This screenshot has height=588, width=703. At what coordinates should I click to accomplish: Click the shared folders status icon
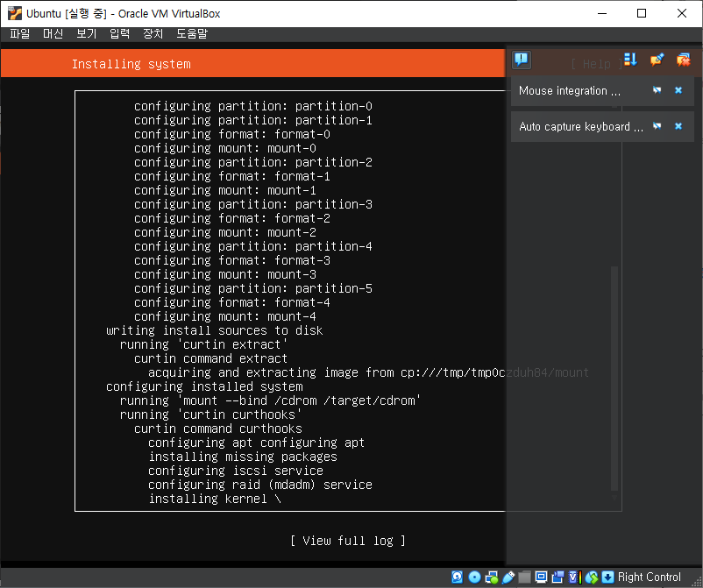[x=524, y=577]
